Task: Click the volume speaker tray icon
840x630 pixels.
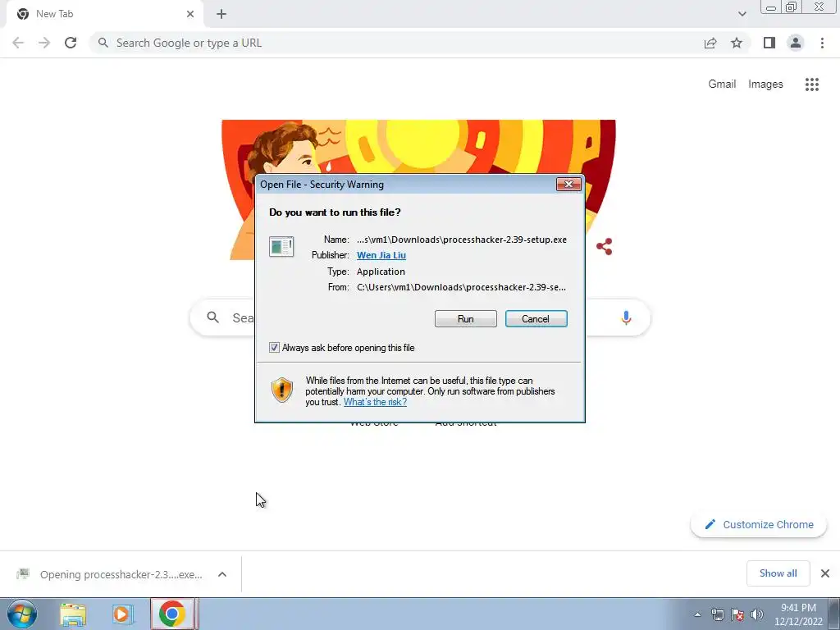Action: 756,614
